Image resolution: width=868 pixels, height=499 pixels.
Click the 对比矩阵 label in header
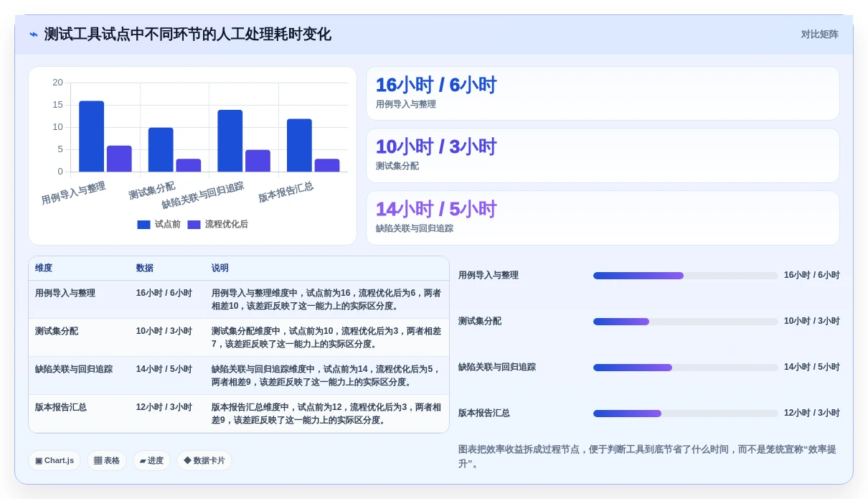tap(819, 34)
